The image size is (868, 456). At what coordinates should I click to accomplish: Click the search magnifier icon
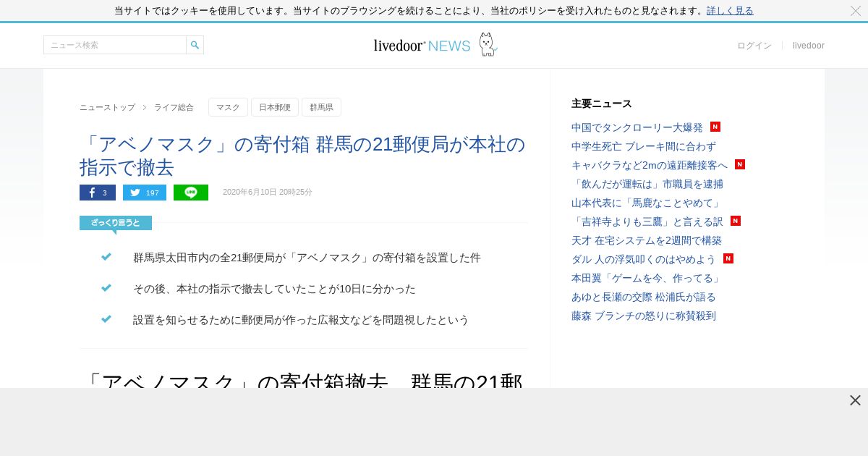[x=195, y=45]
